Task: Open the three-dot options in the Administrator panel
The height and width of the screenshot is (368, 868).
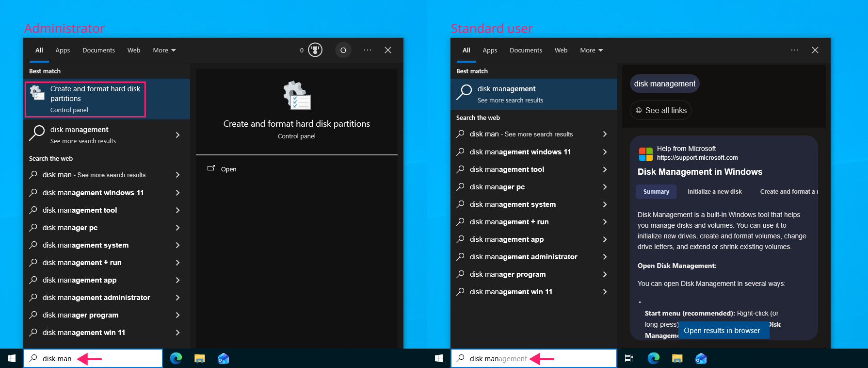Action: coord(368,50)
